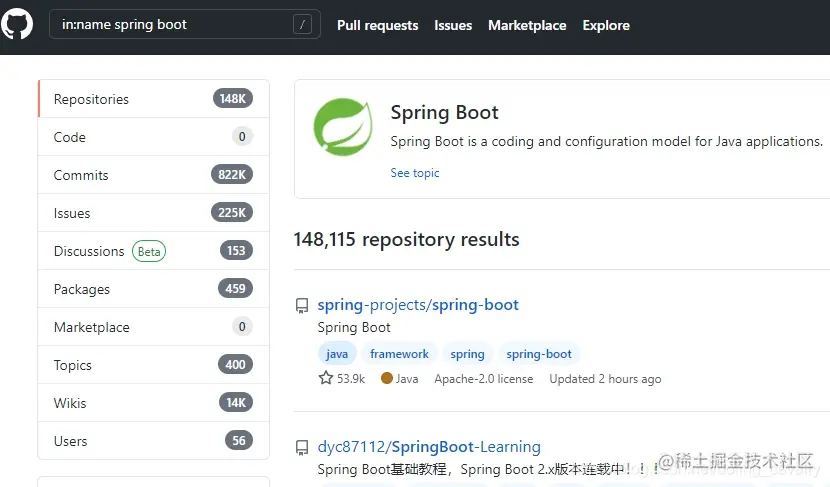This screenshot has height=487, width=830.
Task: Focus the search box containing 'in:name spring boot'
Action: coord(185,24)
